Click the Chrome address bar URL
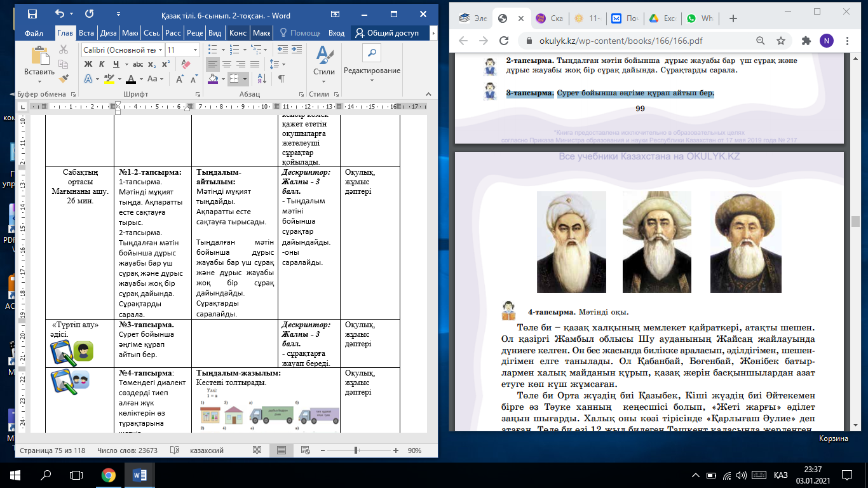868x488 pixels. [x=621, y=41]
